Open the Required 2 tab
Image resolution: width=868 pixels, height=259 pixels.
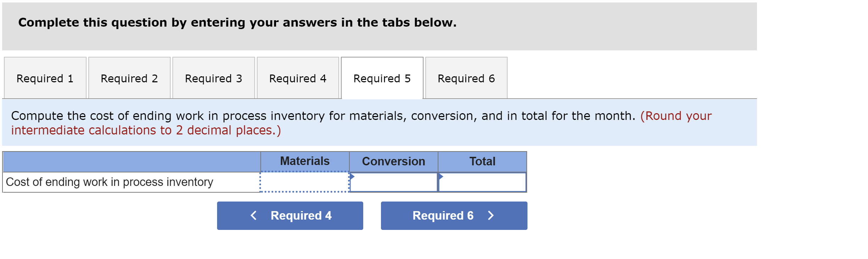[x=129, y=78]
